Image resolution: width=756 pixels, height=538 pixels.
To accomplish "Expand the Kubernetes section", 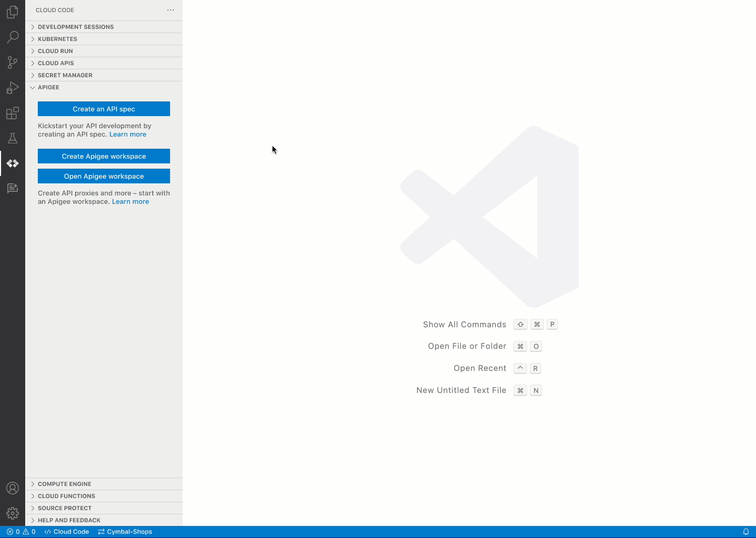I will (x=57, y=39).
